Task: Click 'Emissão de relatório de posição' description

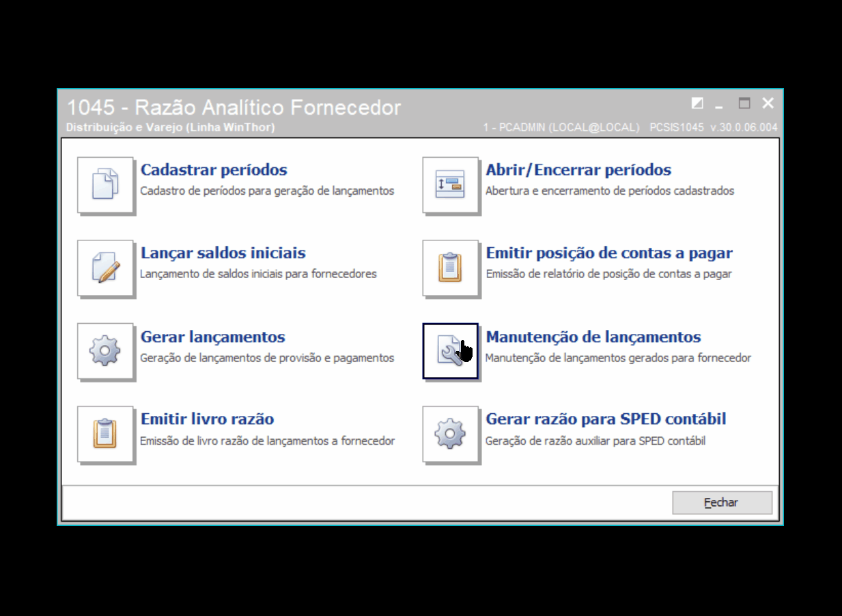Action: (x=608, y=274)
